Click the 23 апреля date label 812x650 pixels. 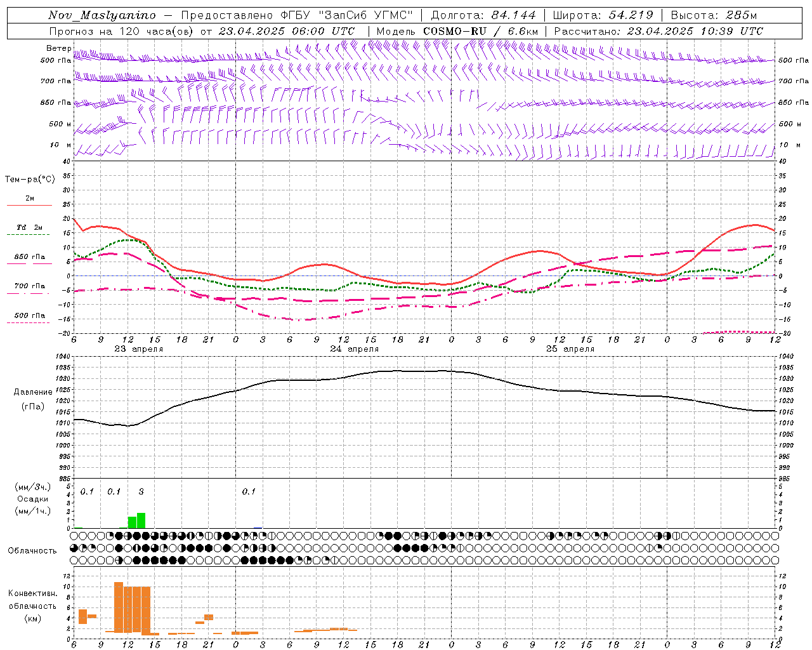[138, 348]
